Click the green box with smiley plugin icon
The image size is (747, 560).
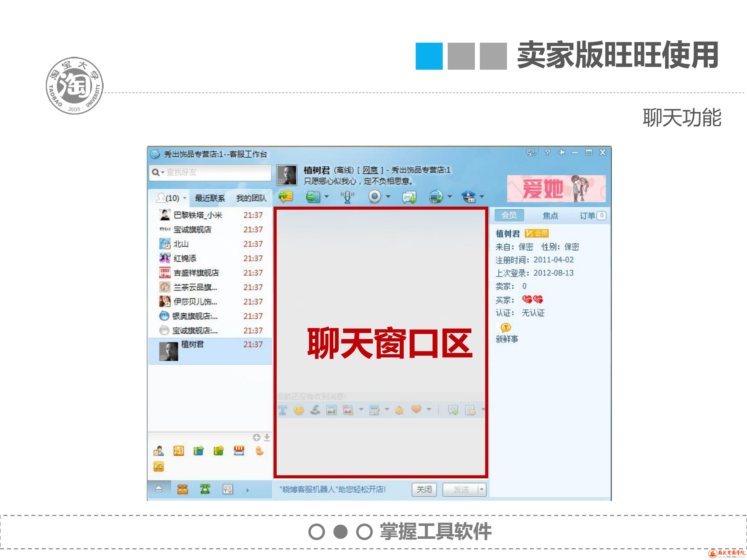(x=218, y=451)
